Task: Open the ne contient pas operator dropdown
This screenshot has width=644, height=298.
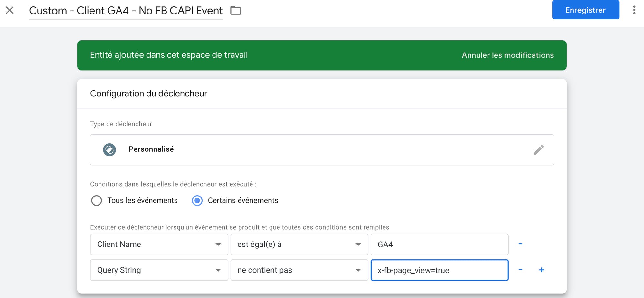Action: tap(299, 270)
